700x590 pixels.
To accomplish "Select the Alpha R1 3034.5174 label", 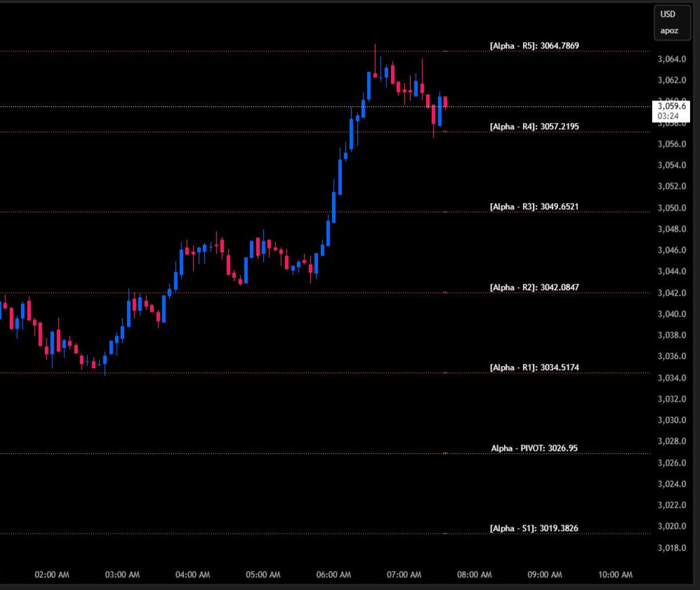I will coord(534,368).
